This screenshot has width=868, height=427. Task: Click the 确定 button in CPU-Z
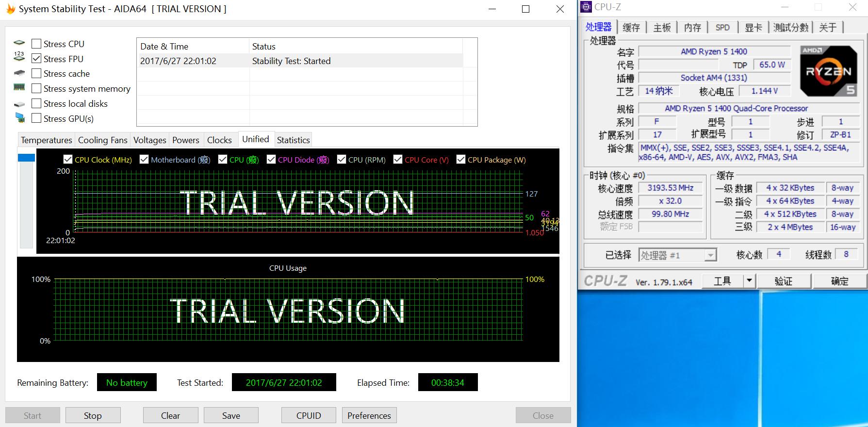840,281
